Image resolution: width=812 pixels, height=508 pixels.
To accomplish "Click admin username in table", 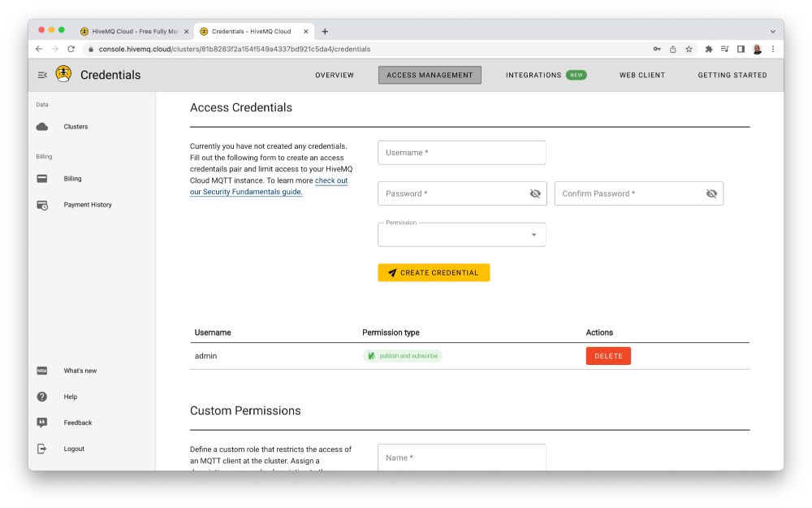I will [x=205, y=356].
